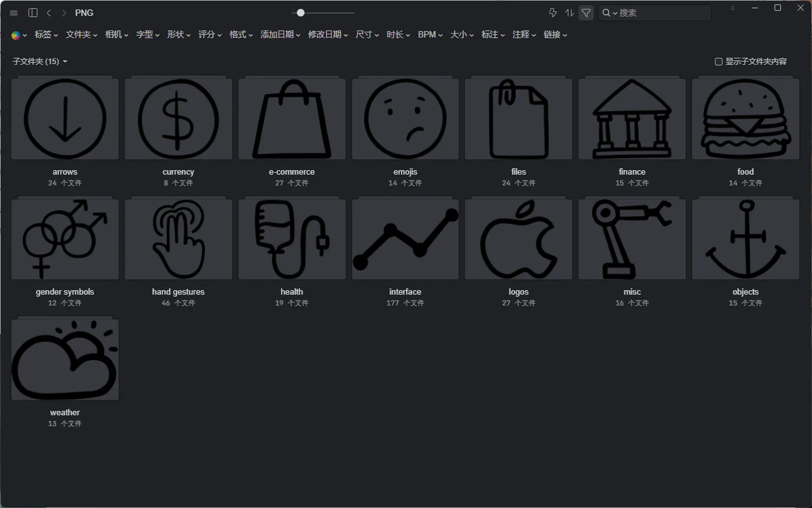
Task: Enable 显示子文件夹内容 checkbox
Action: (x=719, y=62)
